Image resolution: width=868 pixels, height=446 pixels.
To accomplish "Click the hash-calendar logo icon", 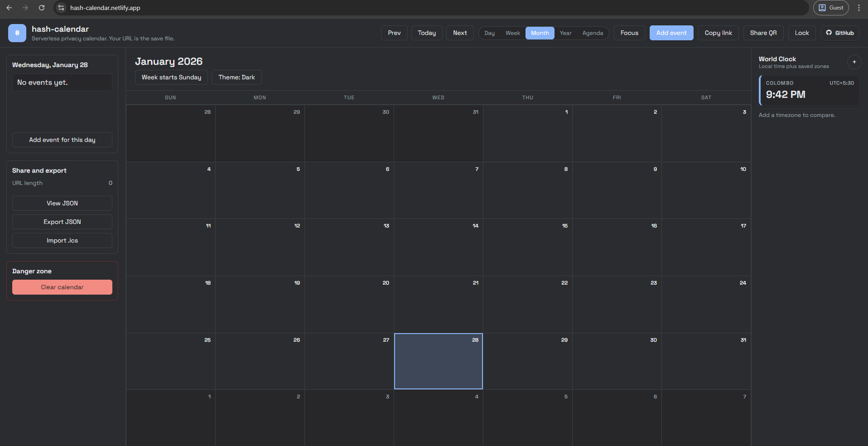I will (x=17, y=33).
